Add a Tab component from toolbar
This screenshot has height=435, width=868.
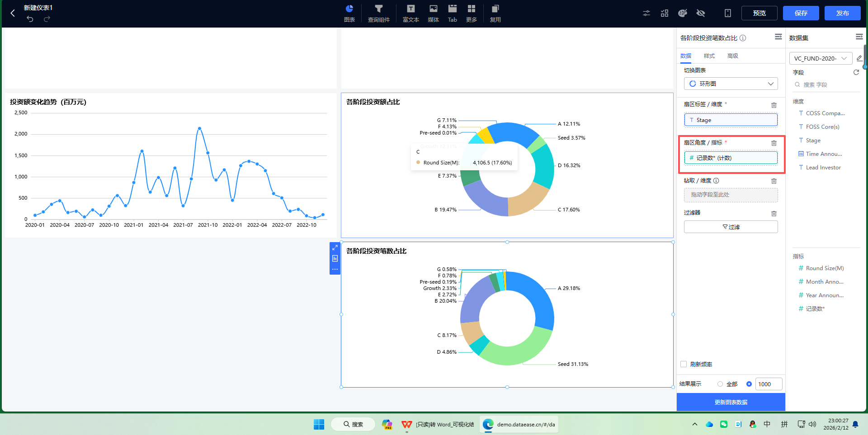(453, 13)
